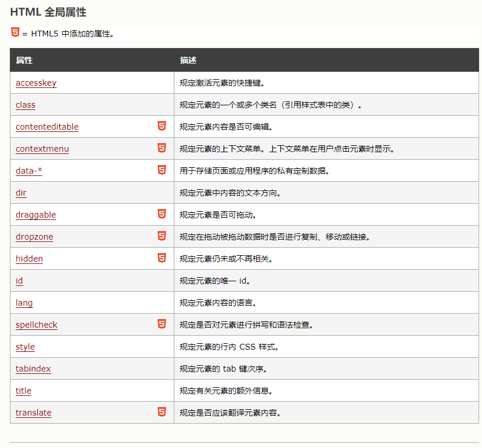Click description '规定元素仍未或不再相关。'
The image size is (482, 448).
(x=227, y=259)
